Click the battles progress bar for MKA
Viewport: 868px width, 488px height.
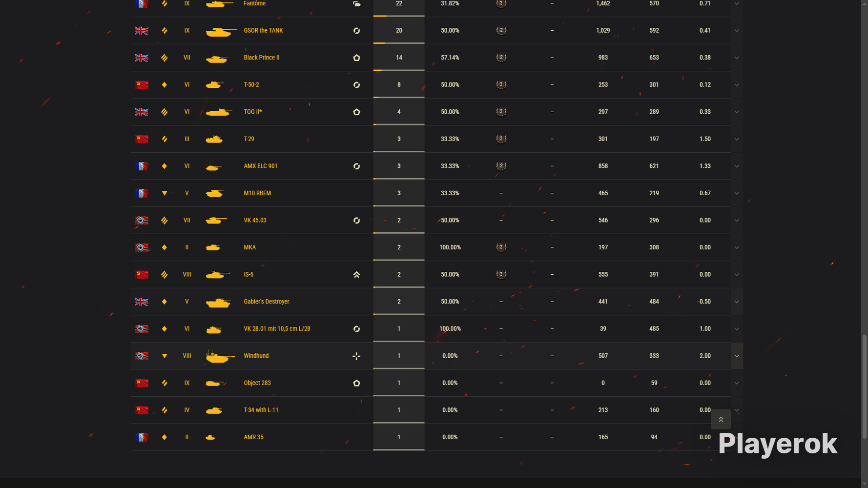pyautogui.click(x=399, y=260)
